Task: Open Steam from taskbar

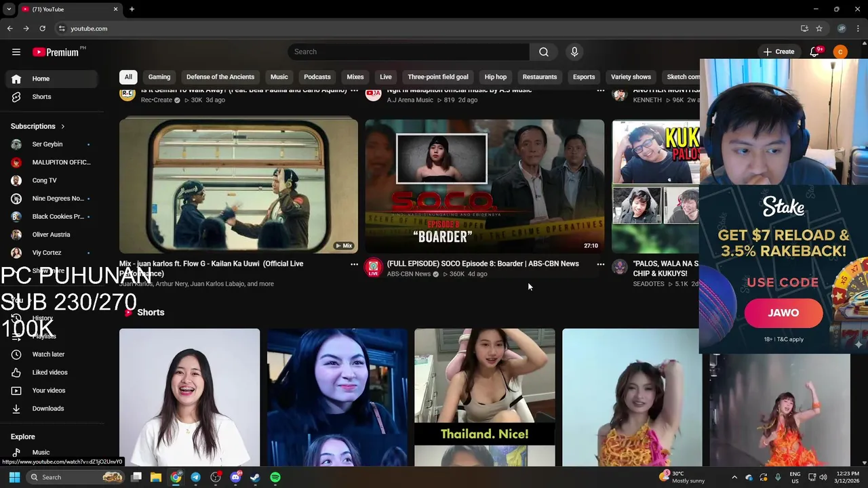Action: pyautogui.click(x=255, y=477)
